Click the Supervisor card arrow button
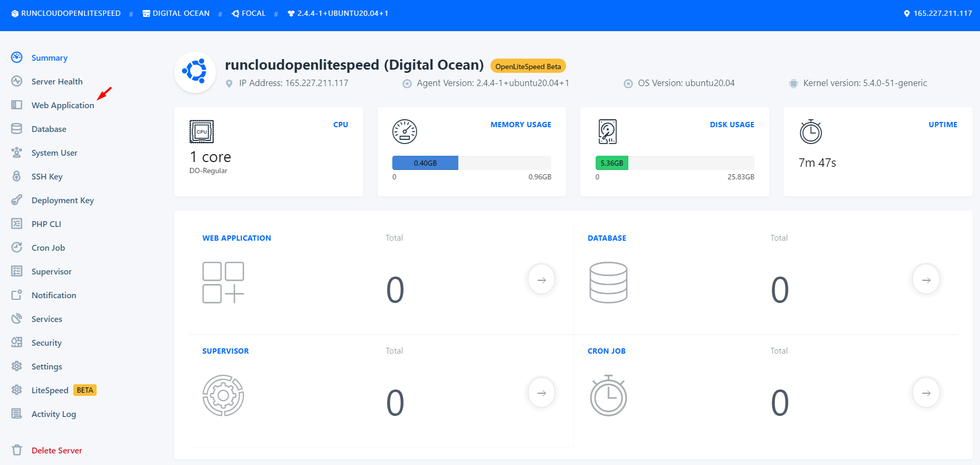Viewport: 980px width, 465px height. pos(542,393)
